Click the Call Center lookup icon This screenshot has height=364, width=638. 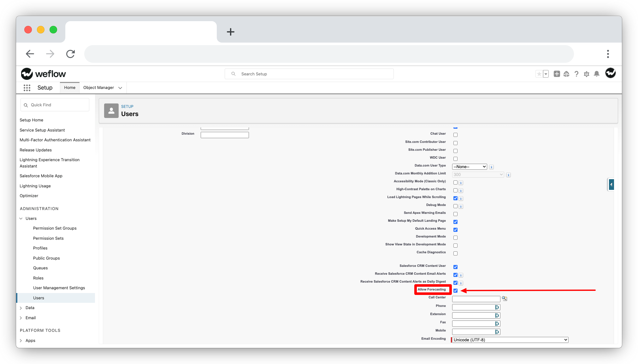pyautogui.click(x=504, y=298)
